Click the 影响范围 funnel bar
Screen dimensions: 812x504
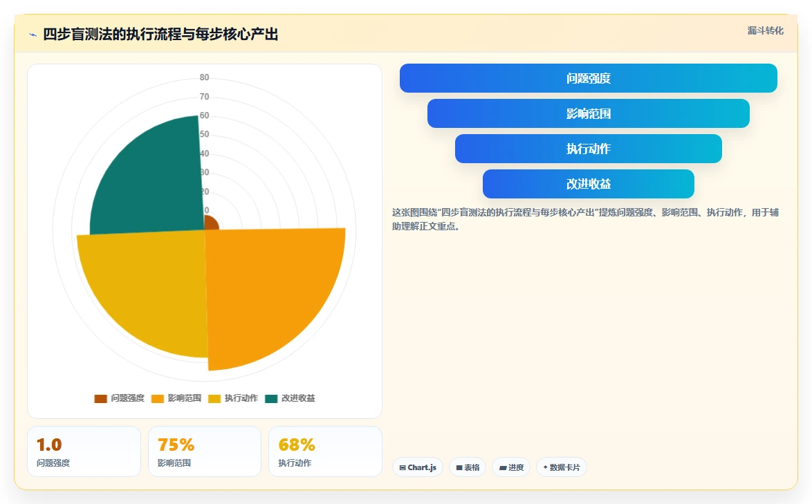[x=589, y=113]
